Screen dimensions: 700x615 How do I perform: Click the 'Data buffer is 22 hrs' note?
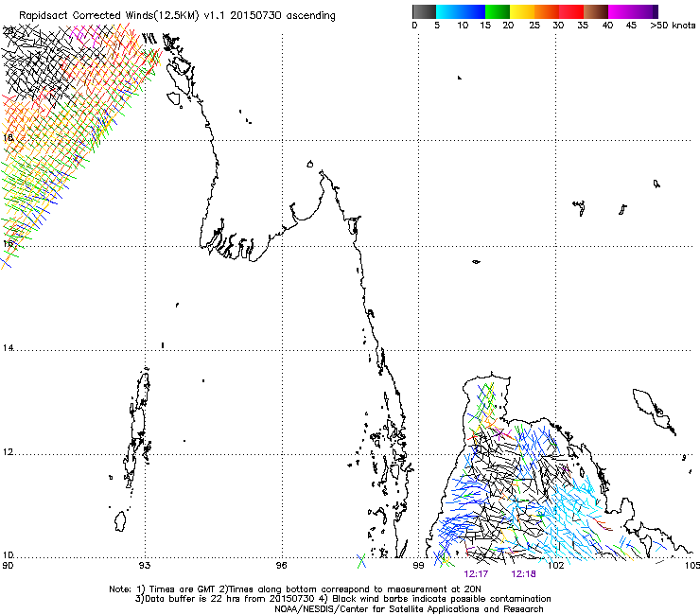pos(342,599)
